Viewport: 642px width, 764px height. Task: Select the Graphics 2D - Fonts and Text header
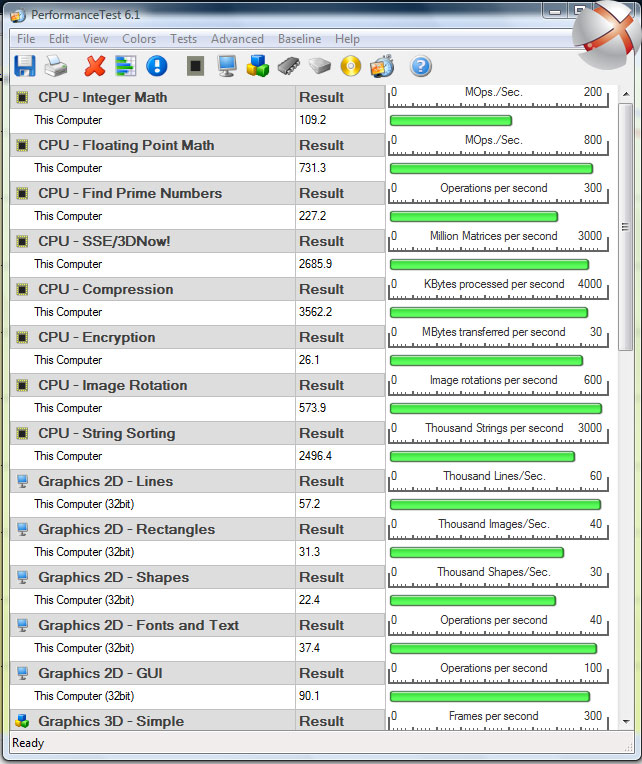tap(197, 625)
